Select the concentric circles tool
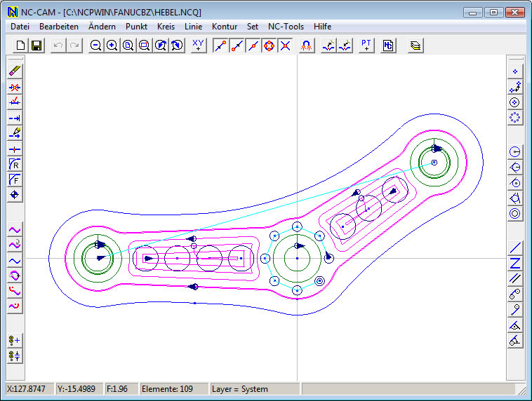The width and height of the screenshot is (532, 401). pos(515,214)
